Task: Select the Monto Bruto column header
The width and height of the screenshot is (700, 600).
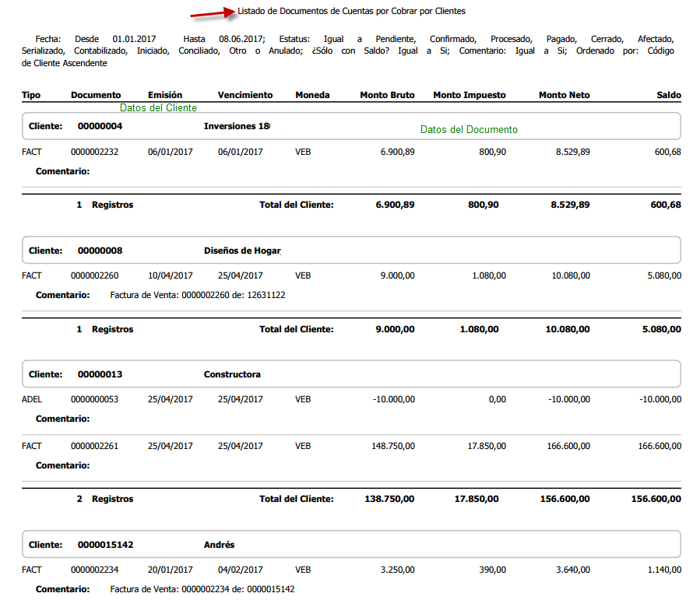Action: (x=388, y=95)
